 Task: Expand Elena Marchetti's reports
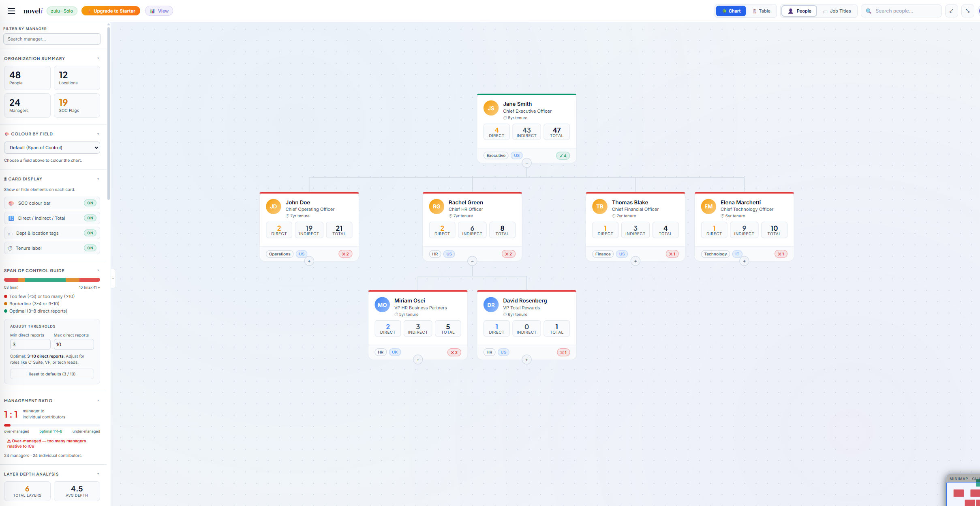click(744, 262)
